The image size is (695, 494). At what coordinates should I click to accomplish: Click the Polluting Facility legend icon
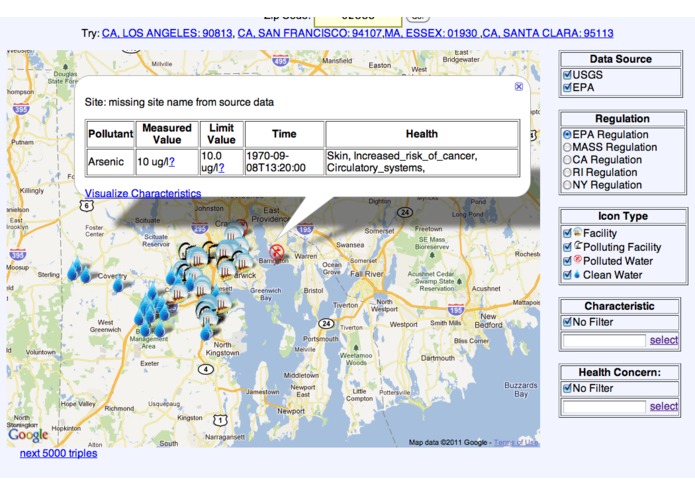click(578, 245)
